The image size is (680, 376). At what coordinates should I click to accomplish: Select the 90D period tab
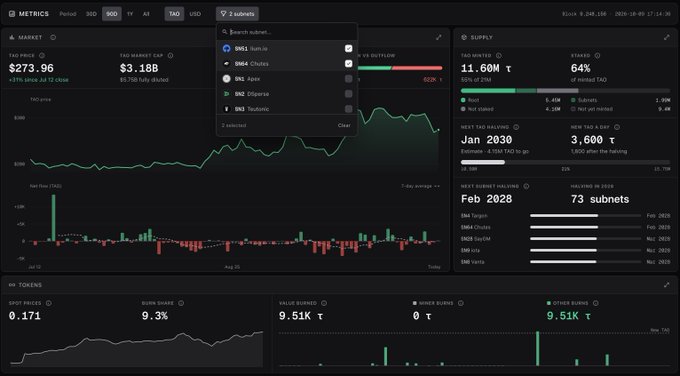pyautogui.click(x=112, y=14)
